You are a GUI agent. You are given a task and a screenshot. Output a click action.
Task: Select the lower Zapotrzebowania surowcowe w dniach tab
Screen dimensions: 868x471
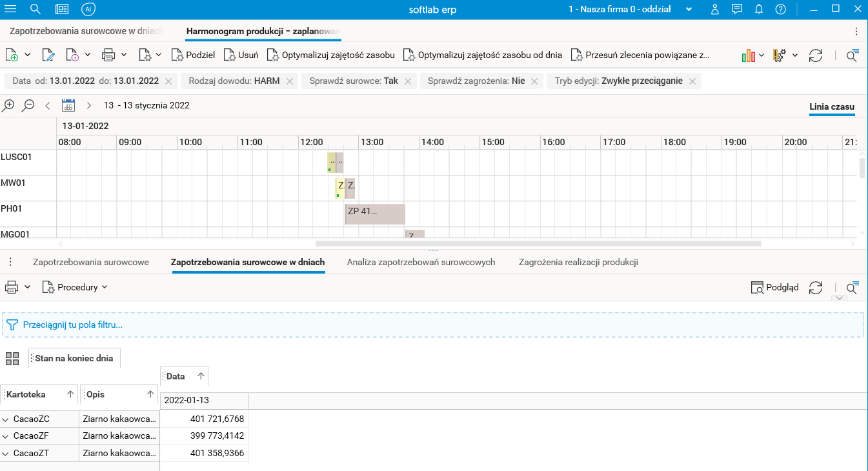248,262
